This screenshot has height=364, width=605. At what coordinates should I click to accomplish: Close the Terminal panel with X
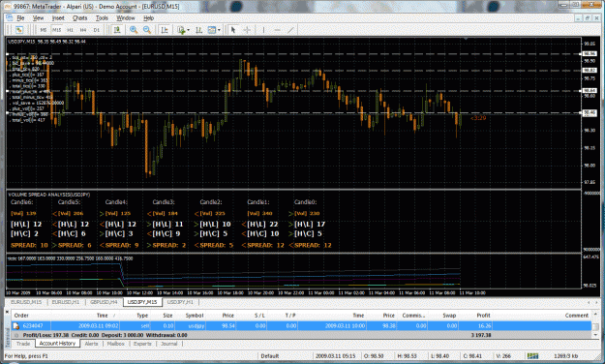pos(7,311)
